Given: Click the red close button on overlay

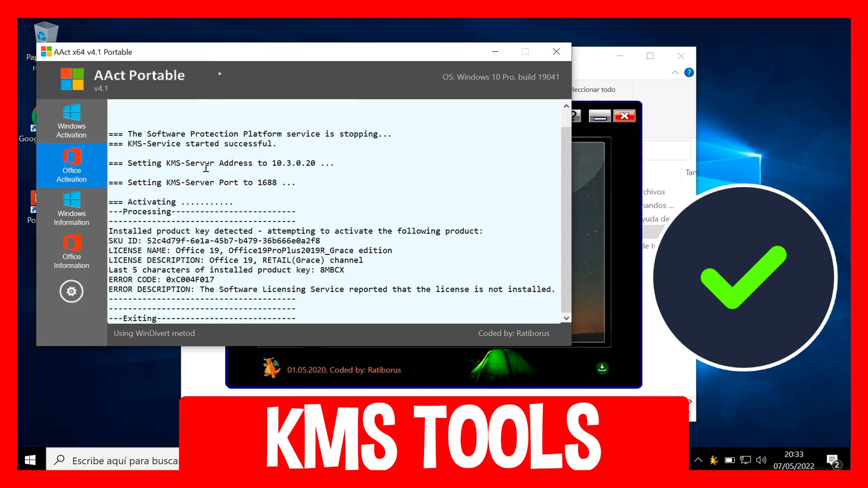Looking at the screenshot, I should pos(624,115).
